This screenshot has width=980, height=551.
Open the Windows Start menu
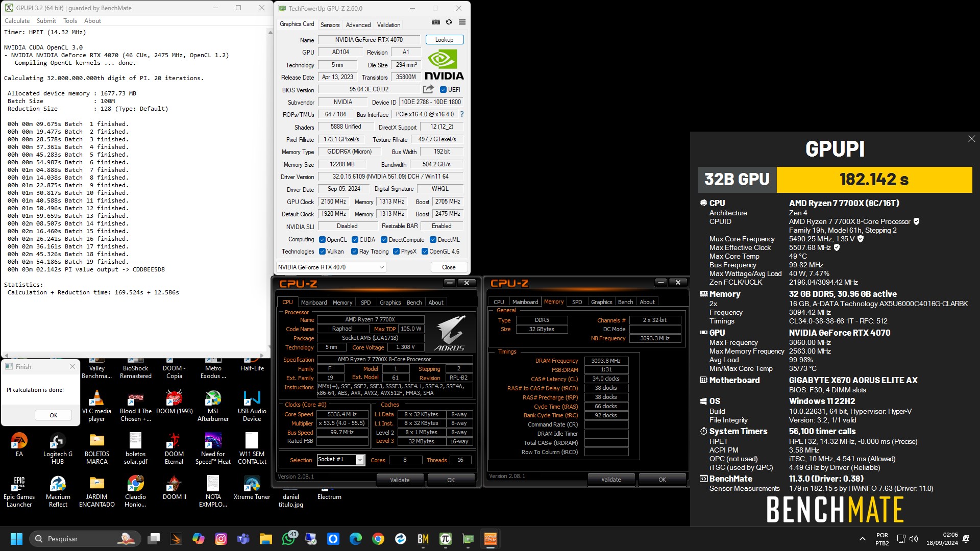(16, 539)
